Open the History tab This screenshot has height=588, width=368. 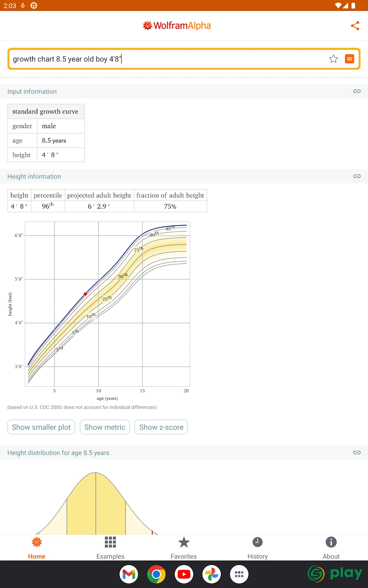point(258,548)
